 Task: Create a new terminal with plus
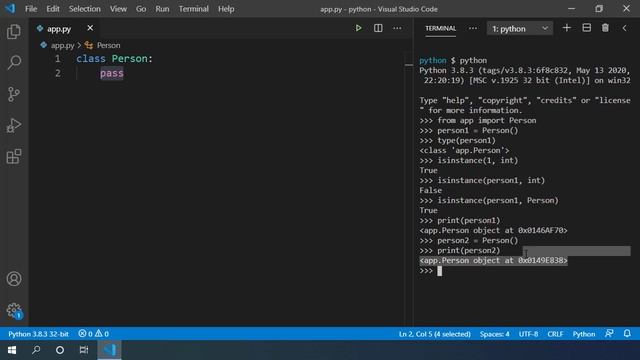(567, 28)
